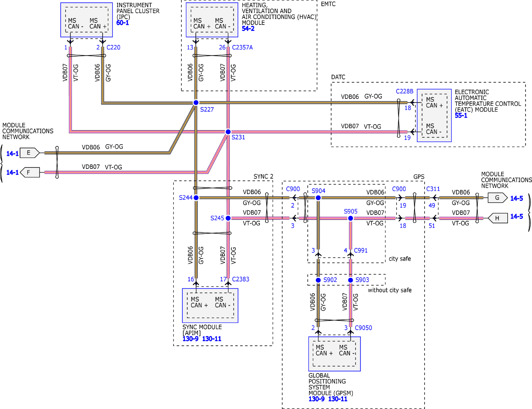Open page reference 60-1 under IPC
The height and width of the screenshot is (409, 532).
click(122, 23)
